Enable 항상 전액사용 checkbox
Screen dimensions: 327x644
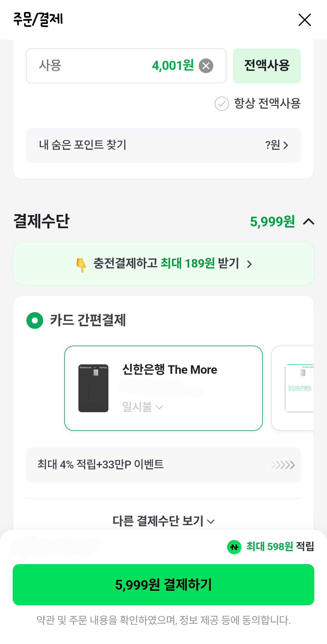click(x=222, y=104)
